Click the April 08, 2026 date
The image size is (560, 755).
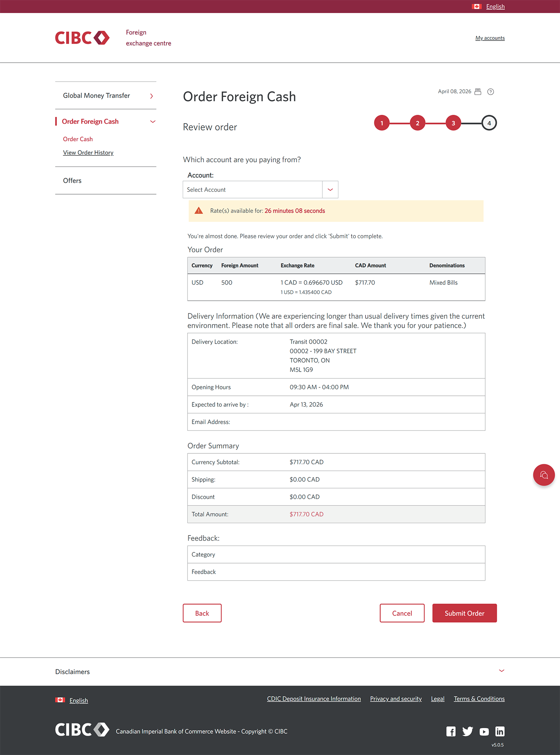[x=455, y=91]
